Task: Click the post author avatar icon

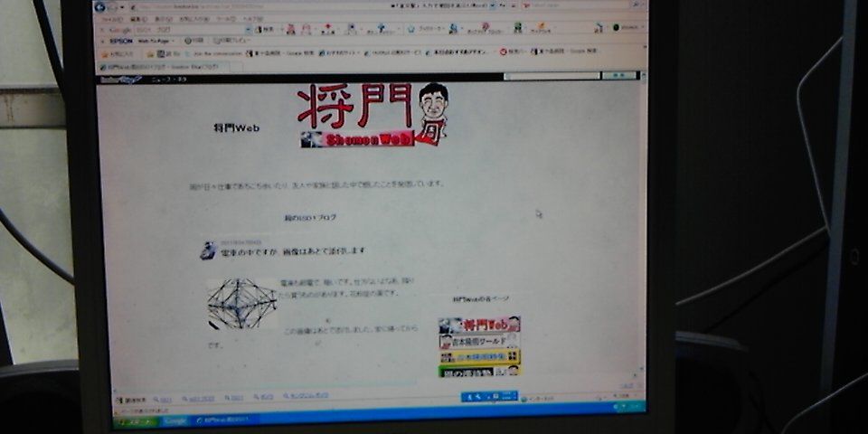Action: click(x=208, y=250)
